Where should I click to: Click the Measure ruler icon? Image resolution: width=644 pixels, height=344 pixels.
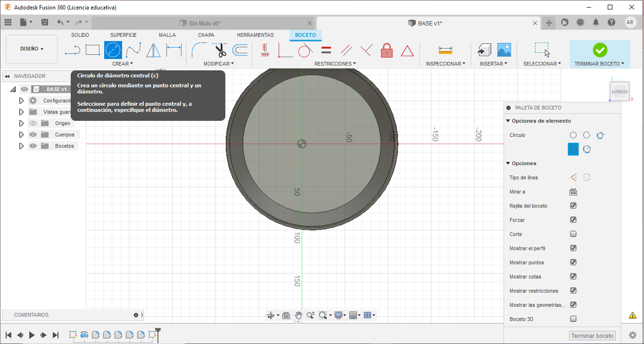point(445,50)
